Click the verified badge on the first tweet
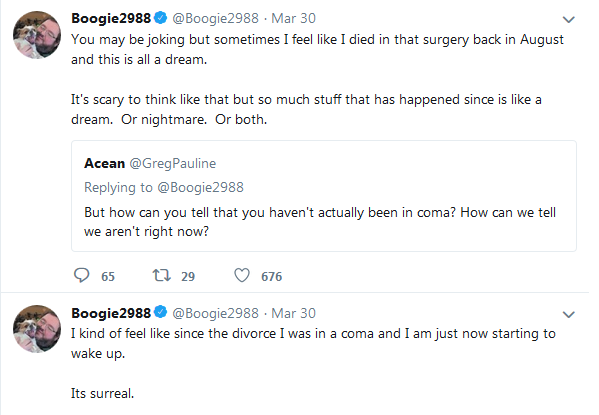 [x=161, y=18]
